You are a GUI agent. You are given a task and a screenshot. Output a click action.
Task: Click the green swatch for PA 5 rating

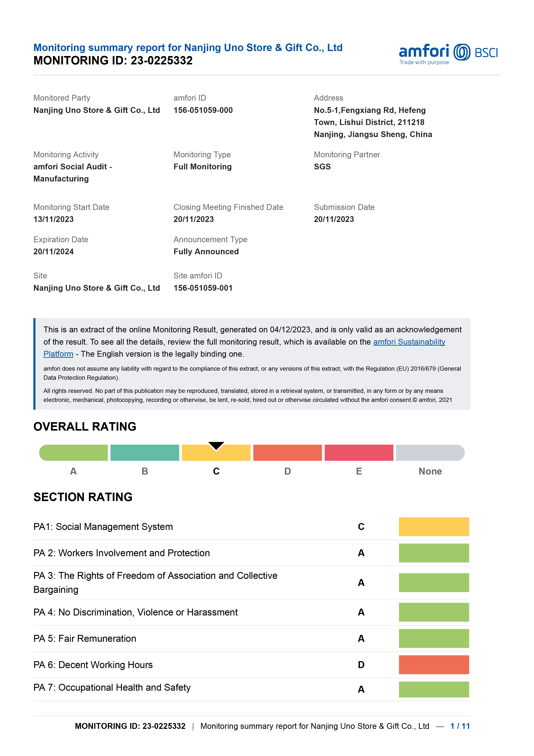(x=434, y=639)
